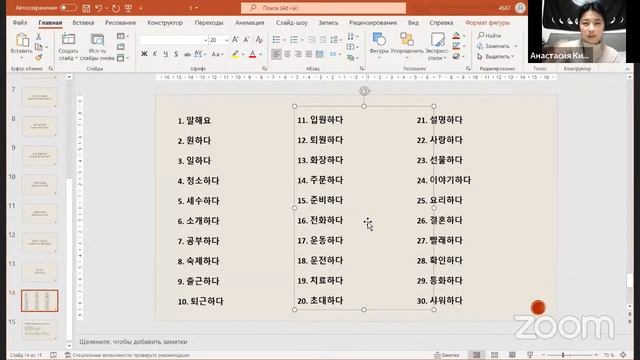The image size is (640, 360).
Task: Click the shape effects icon
Action: [456, 56]
